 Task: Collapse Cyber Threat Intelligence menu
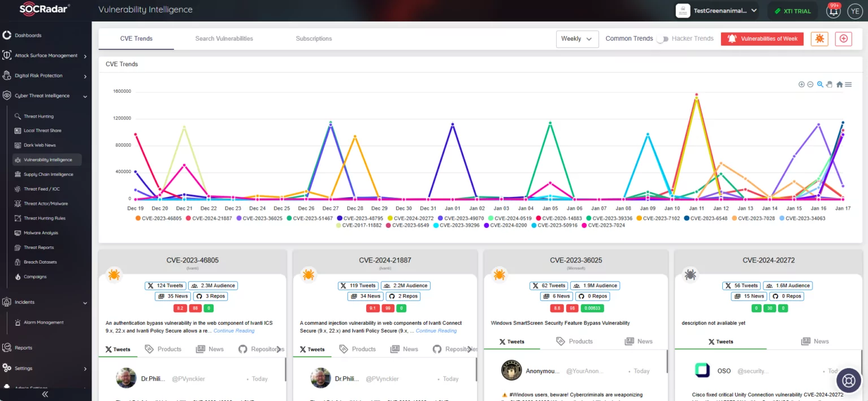point(45,96)
